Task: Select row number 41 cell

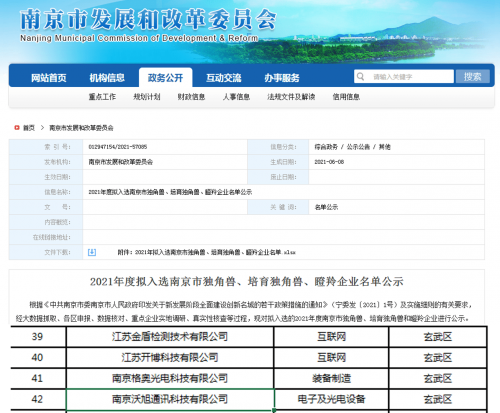Action: click(38, 378)
